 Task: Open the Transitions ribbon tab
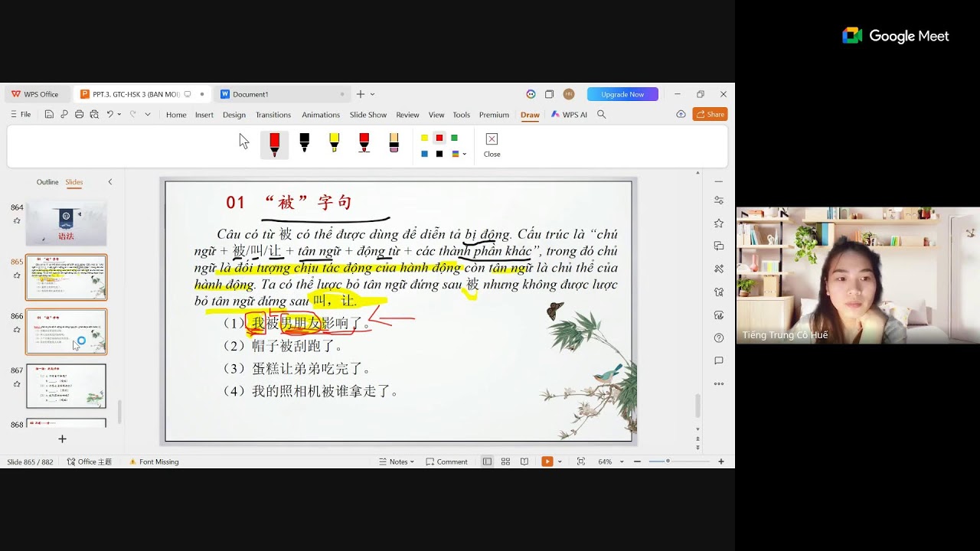coord(273,115)
